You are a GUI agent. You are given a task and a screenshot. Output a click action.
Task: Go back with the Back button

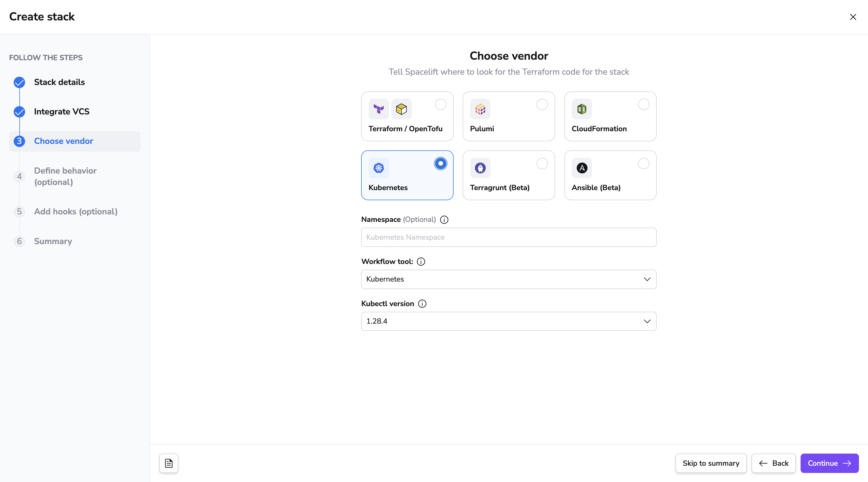774,463
